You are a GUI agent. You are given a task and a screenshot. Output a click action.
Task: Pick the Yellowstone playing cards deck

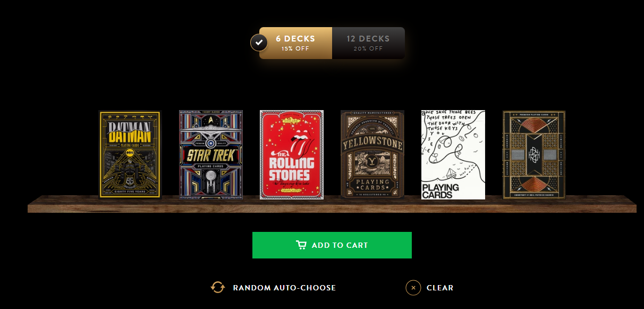point(372,154)
